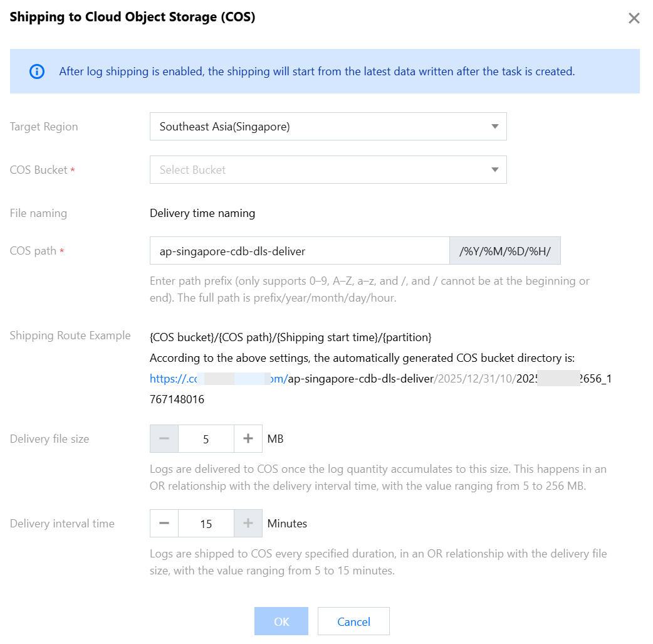Click the Delivery time naming text
The image size is (653, 644).
202,213
